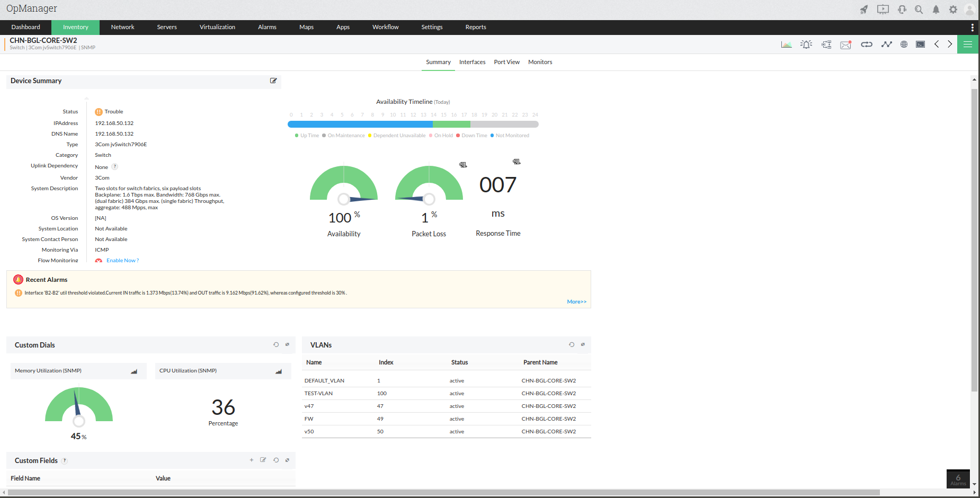Open the Network menu
This screenshot has width=980, height=498.
coord(123,28)
